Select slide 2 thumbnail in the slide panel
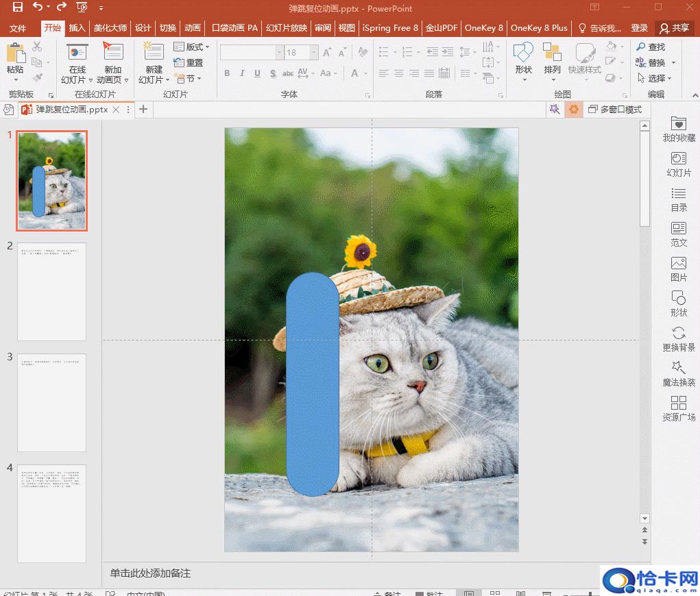The image size is (700, 596). [51, 291]
